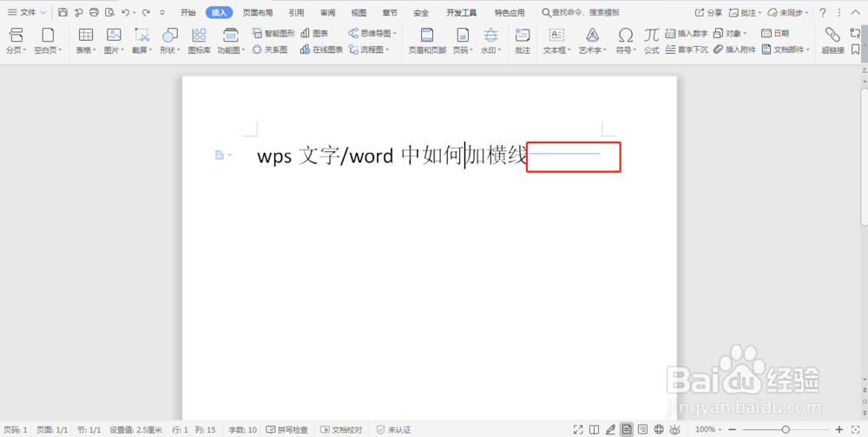Screen dimensions: 868x437
Task: Click the Print icon
Action: [94, 12]
